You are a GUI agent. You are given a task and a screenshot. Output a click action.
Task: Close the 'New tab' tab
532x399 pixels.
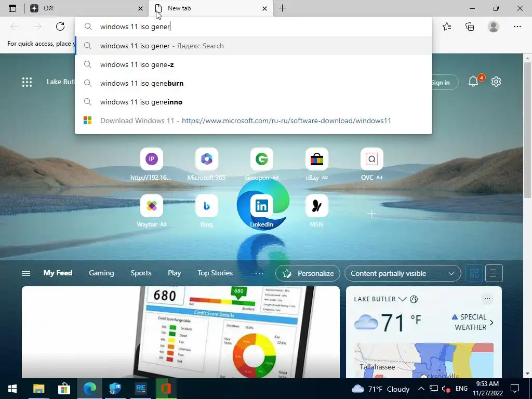264,8
